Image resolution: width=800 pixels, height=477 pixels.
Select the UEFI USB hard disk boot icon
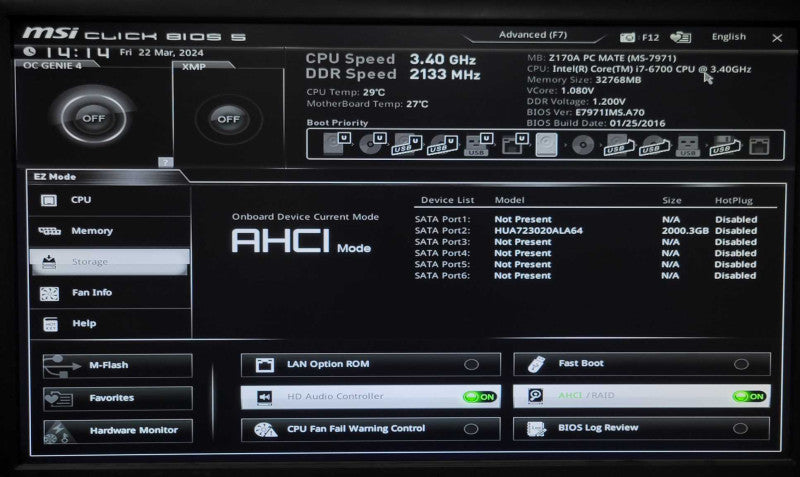pyautogui.click(x=407, y=144)
